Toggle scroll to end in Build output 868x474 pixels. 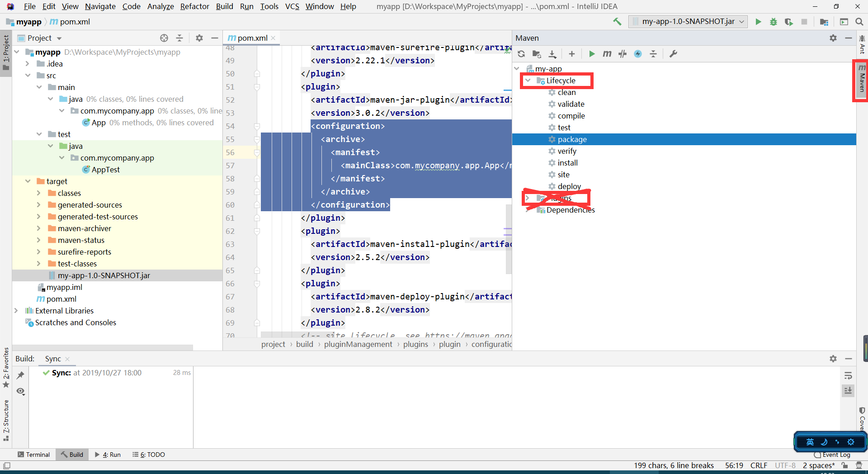[848, 390]
